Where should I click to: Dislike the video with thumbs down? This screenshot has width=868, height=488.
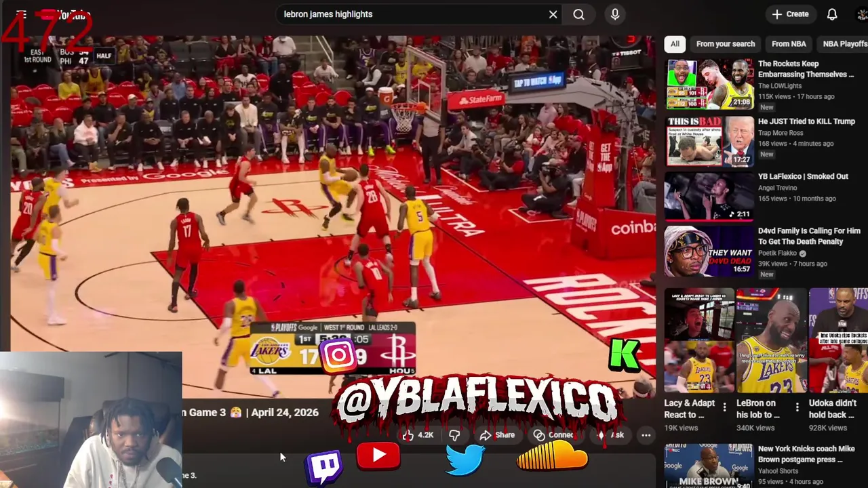[x=454, y=435]
